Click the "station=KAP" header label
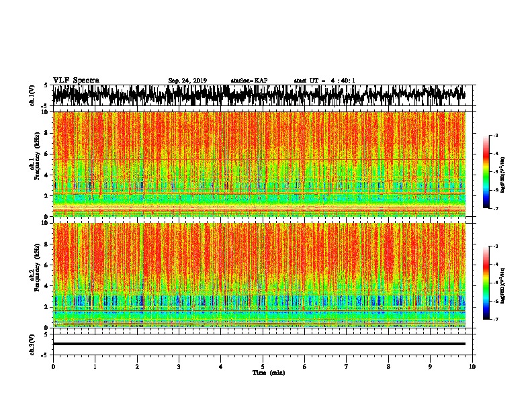 (x=249, y=81)
